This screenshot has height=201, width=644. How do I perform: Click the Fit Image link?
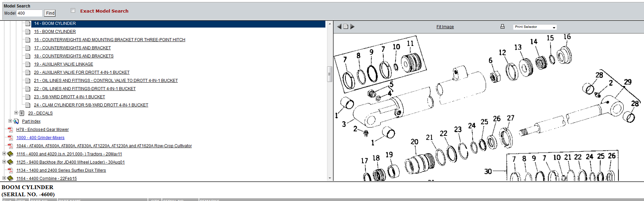click(x=445, y=27)
